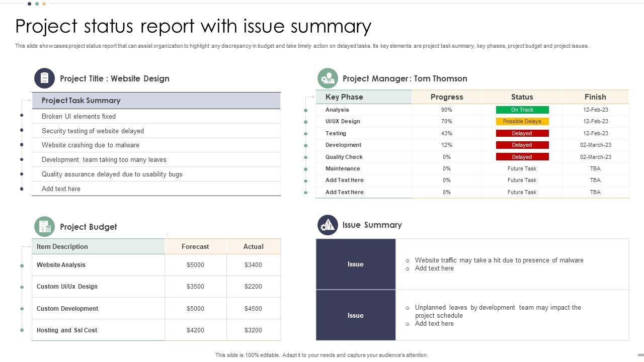Click the teal bullet beside Broken UI elements
Screen dimensions: 644x362
pos(22,116)
